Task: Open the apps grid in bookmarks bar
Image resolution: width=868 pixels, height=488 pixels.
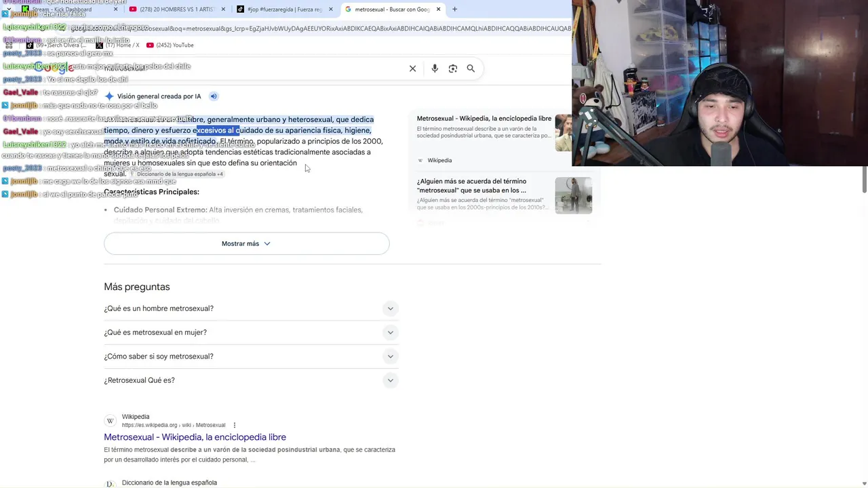Action: point(9,45)
